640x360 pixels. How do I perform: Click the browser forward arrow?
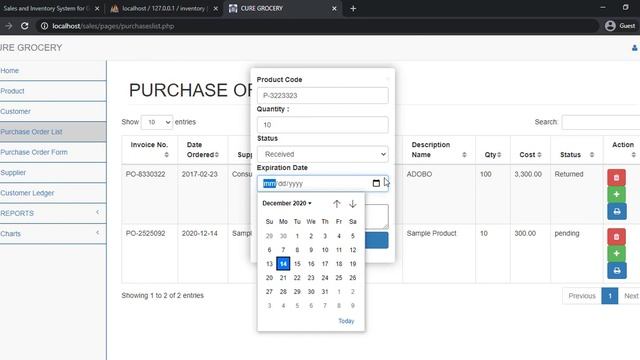point(8,26)
